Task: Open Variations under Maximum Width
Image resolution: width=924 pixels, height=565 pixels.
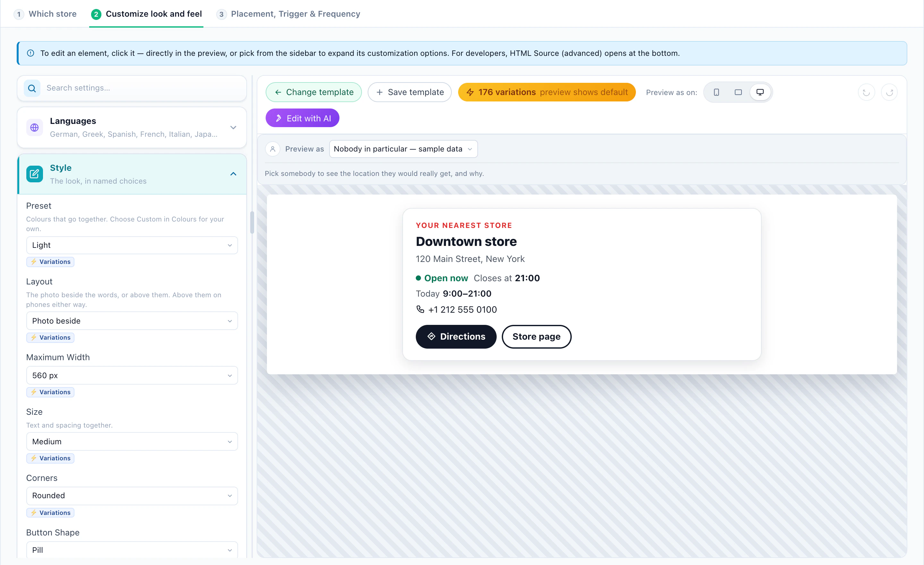Action: [x=50, y=392]
